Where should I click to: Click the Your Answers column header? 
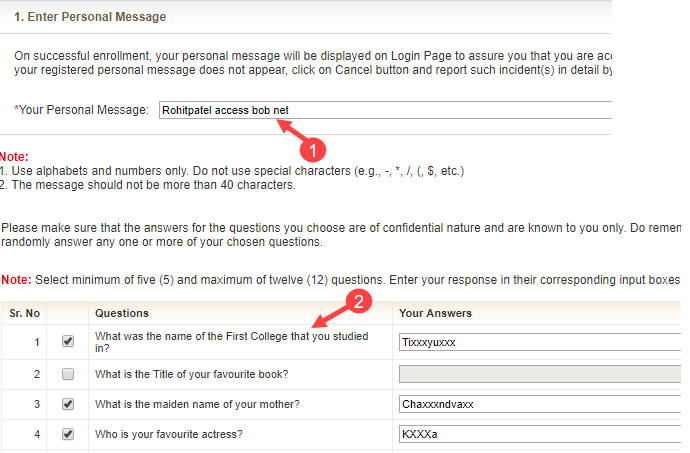tap(435, 313)
